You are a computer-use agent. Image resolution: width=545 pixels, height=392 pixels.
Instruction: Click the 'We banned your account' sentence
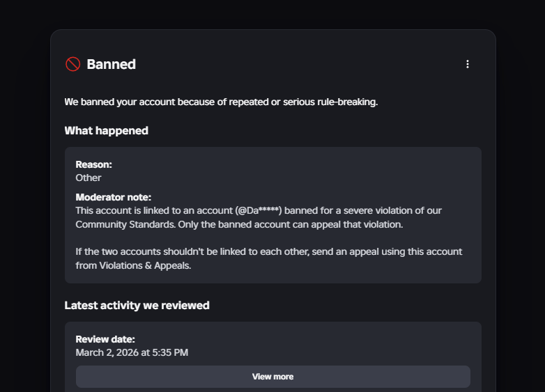[x=221, y=102]
